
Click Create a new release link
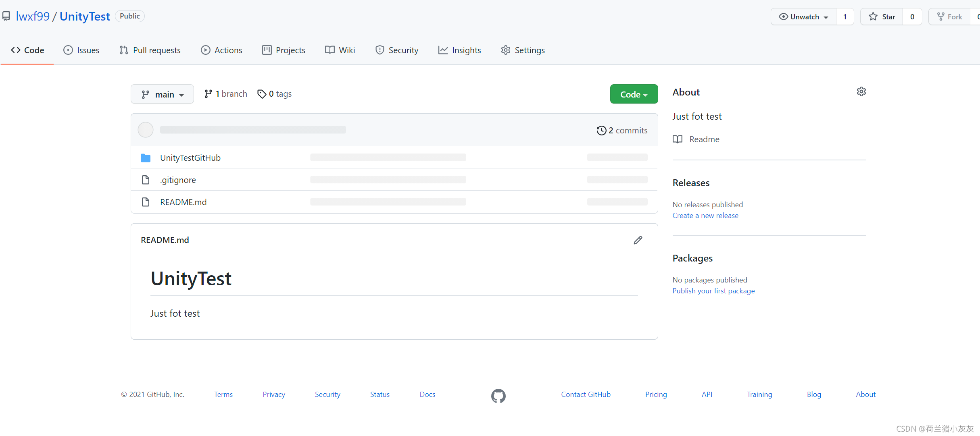click(705, 216)
